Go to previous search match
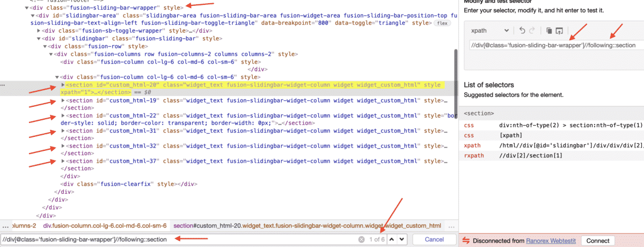Viewport: 644px width, 247px height. pos(392,239)
